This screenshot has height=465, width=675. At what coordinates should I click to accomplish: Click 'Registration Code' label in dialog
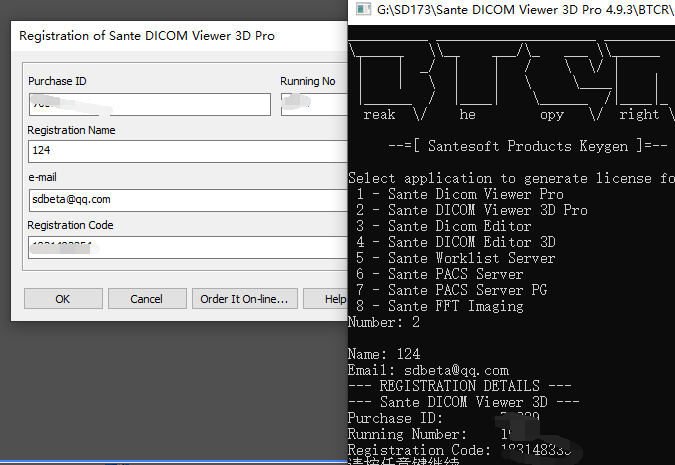71,225
